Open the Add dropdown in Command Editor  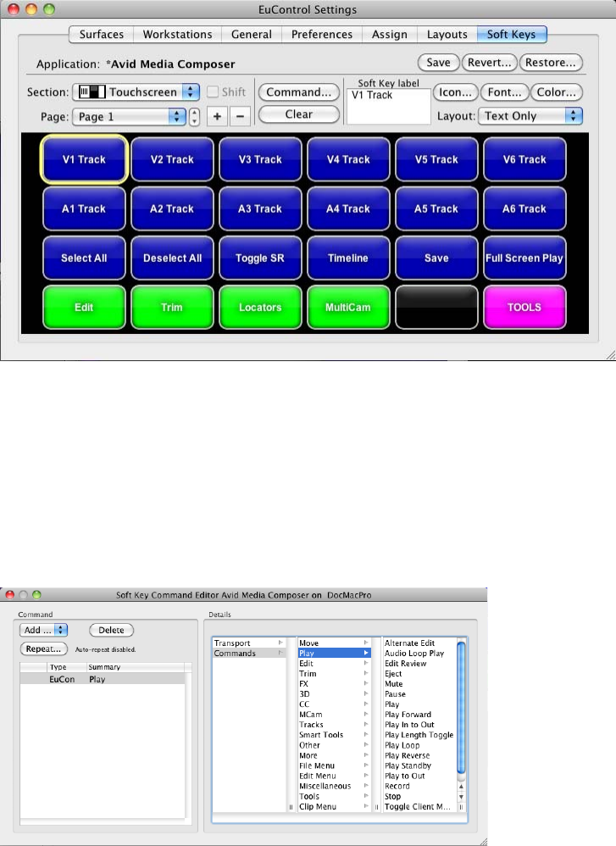tap(44, 630)
